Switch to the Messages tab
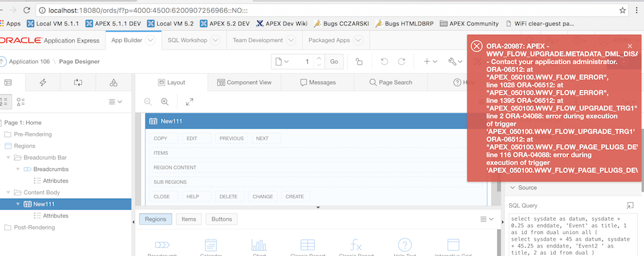The height and width of the screenshot is (256, 644). (317, 82)
